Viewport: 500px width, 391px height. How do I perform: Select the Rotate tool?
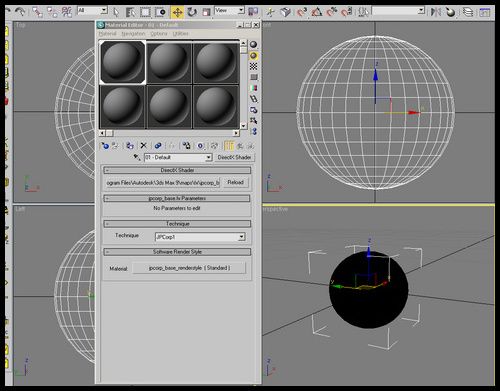click(x=192, y=13)
